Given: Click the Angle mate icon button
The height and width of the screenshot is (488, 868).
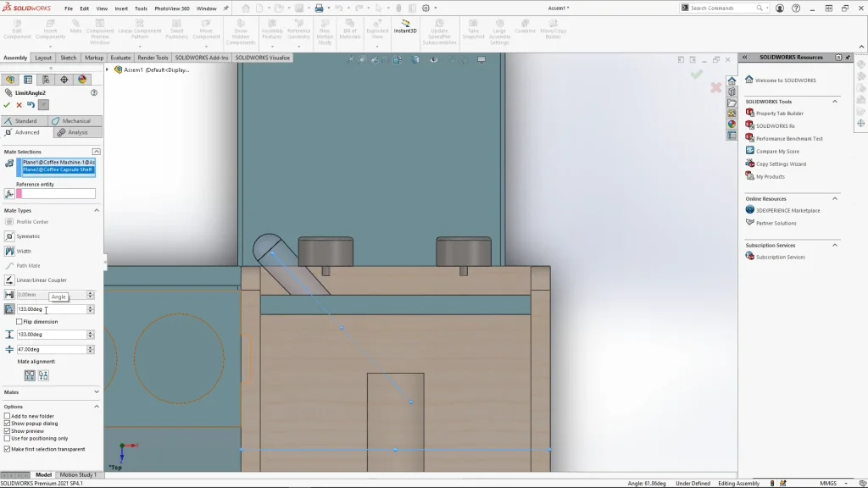Looking at the screenshot, I should coord(9,309).
